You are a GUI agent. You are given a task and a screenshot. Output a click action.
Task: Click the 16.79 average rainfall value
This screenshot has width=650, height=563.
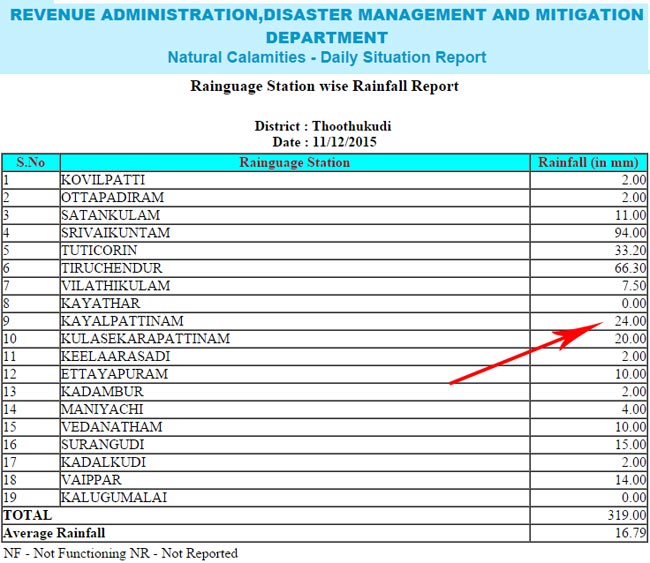[x=631, y=533]
